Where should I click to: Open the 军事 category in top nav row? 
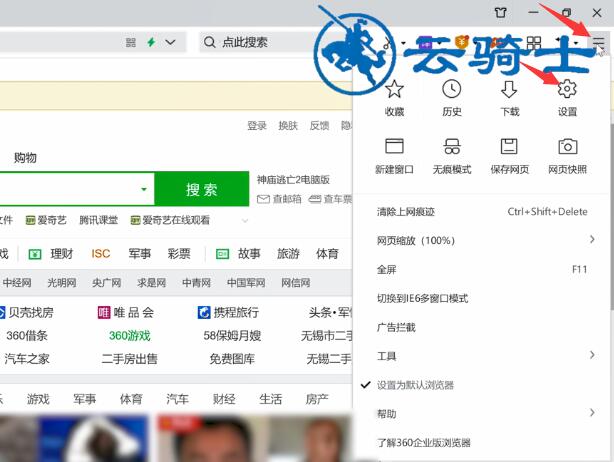point(139,254)
